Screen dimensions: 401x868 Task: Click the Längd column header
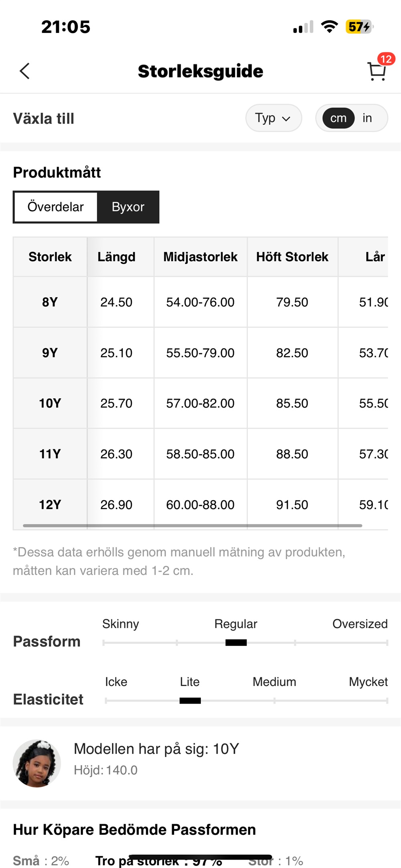point(116,257)
